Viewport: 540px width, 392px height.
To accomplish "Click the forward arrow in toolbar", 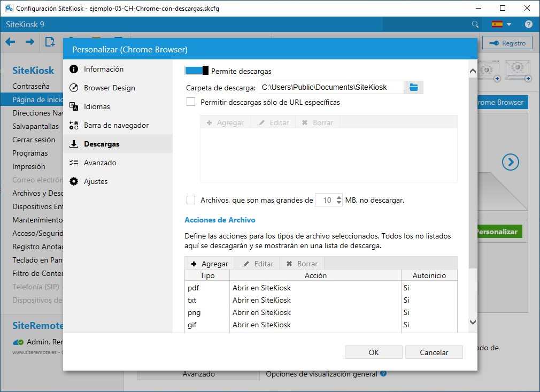I will tap(30, 42).
